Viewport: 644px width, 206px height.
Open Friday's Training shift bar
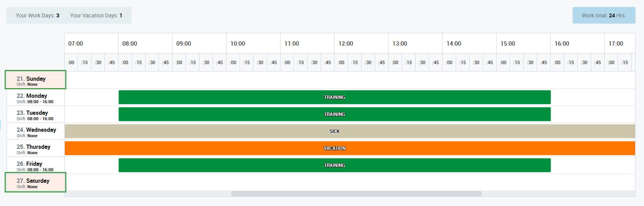pos(334,165)
